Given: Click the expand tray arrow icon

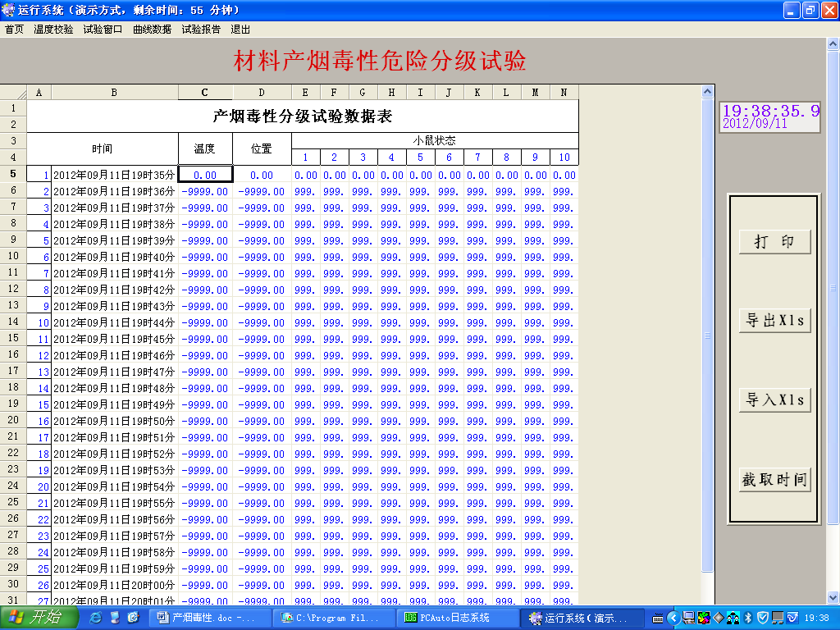Looking at the screenshot, I should (x=673, y=618).
